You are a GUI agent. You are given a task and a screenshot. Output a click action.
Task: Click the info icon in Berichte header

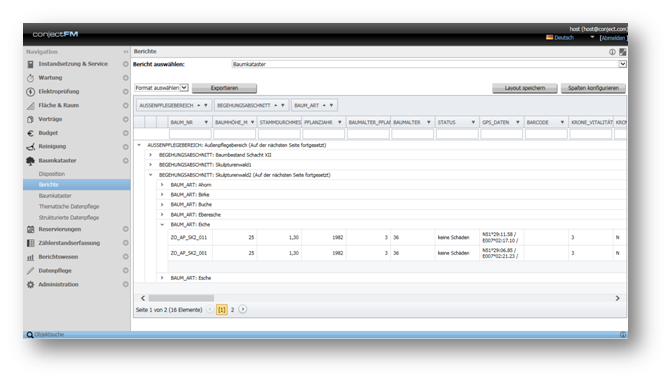[x=612, y=52]
